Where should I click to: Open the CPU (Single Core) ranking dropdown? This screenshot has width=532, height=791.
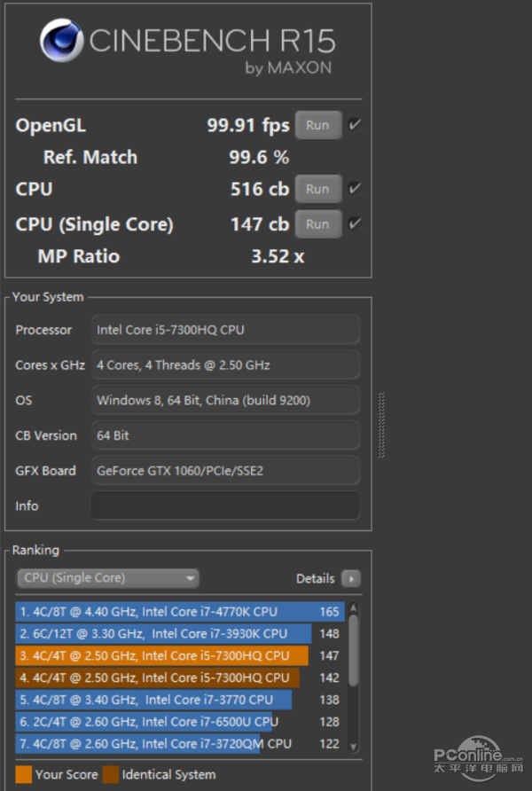108,578
